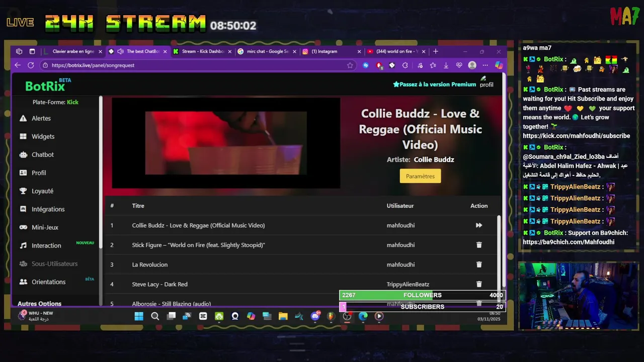Open the browser three-dot settings menu
The width and height of the screenshot is (644, 362).
485,65
